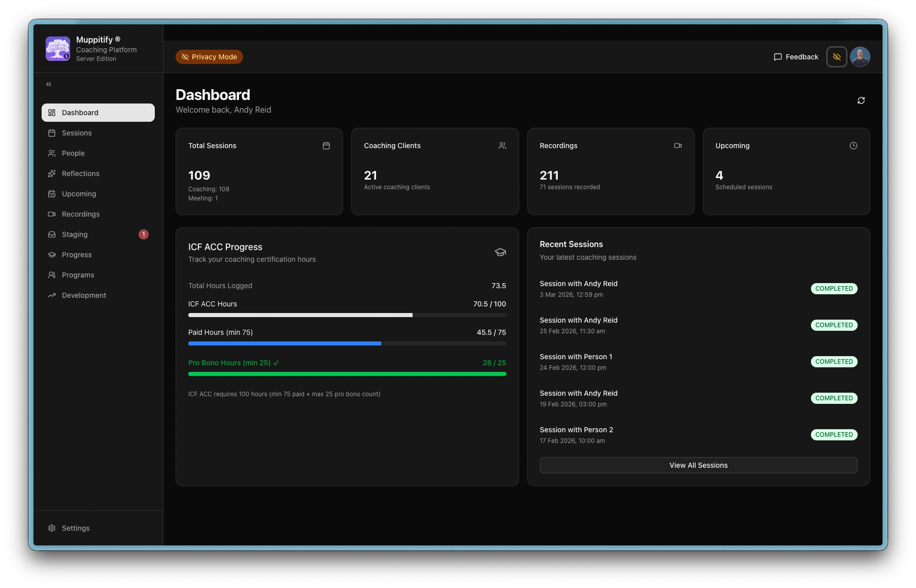
Task: Open Session with Person 1 entry
Action: [575, 357]
